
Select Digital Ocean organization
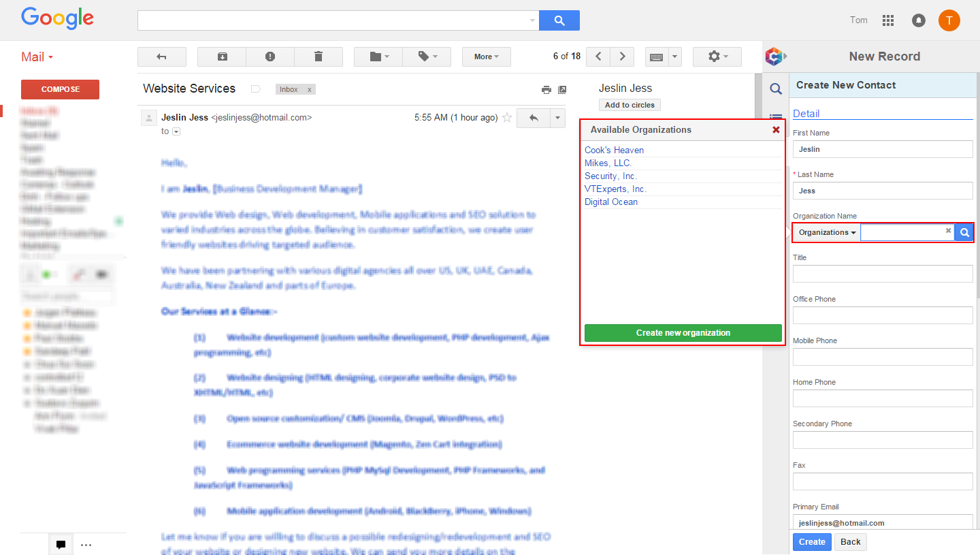[x=611, y=202]
